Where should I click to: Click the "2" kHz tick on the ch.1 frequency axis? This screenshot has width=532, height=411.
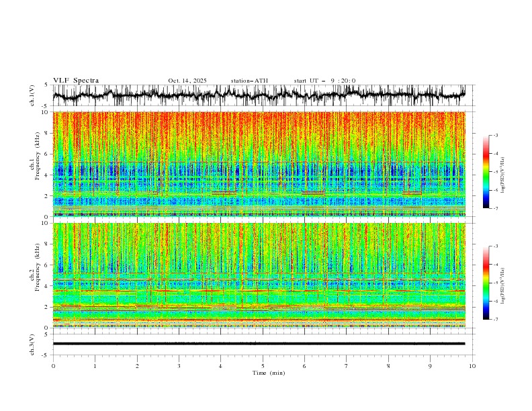tap(46, 195)
